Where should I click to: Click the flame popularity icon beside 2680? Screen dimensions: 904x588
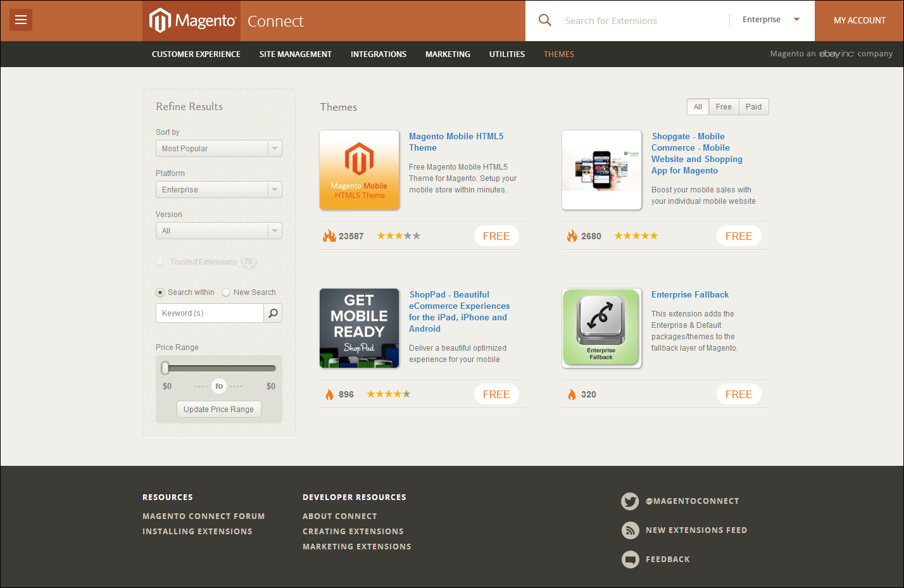[x=572, y=236]
